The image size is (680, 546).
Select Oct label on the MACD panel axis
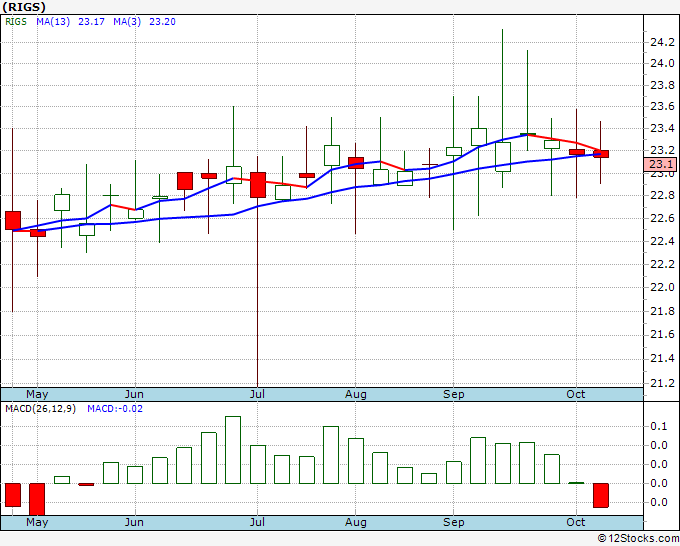coord(576,522)
